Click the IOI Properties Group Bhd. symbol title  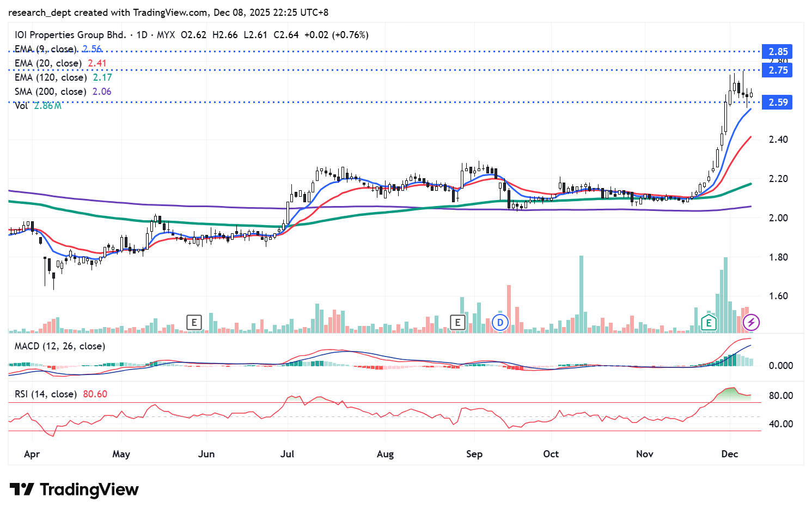(70, 35)
